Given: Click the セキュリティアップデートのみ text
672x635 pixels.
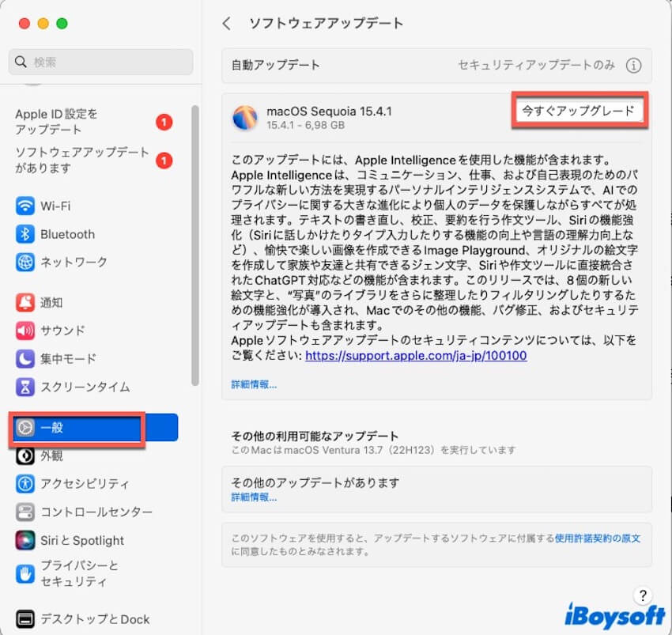Looking at the screenshot, I should [537, 65].
